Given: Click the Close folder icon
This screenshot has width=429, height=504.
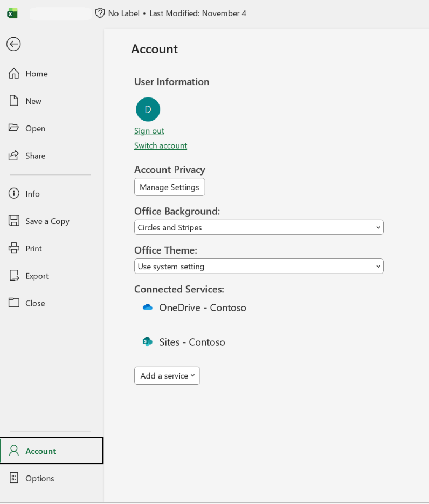Looking at the screenshot, I should click(14, 303).
